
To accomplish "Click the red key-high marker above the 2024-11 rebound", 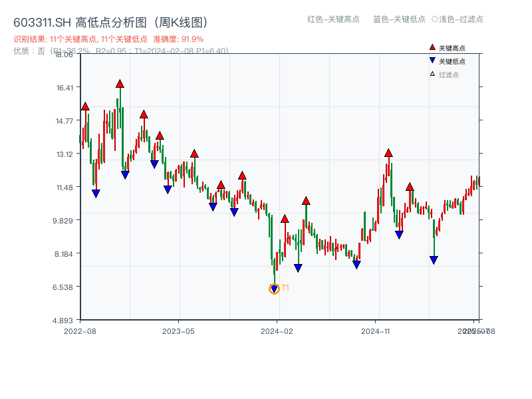I will coord(388,153).
